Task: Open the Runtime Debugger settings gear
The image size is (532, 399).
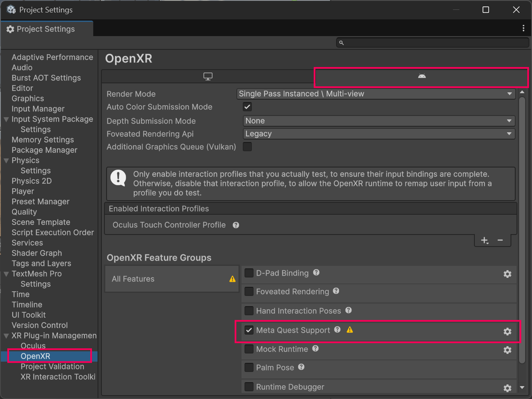Action: click(508, 388)
